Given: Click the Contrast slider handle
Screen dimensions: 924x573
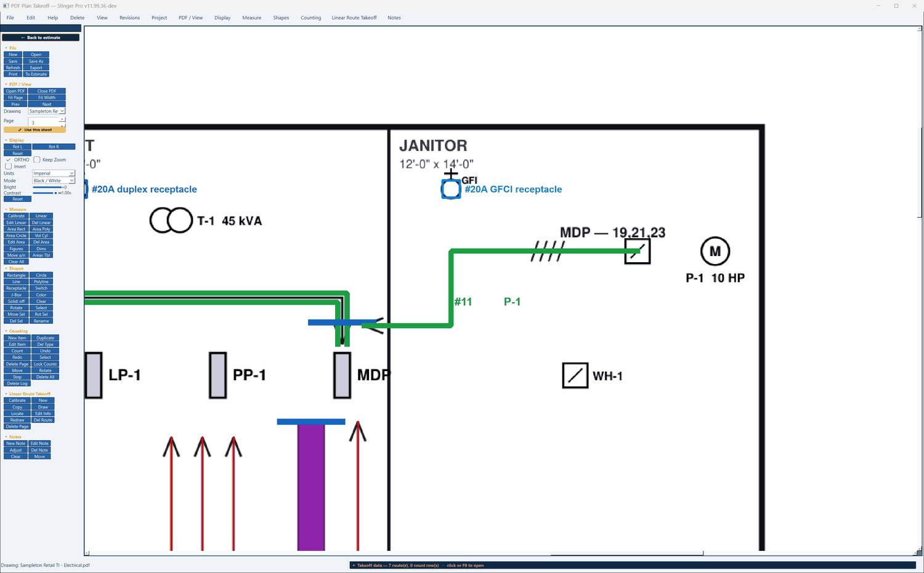Looking at the screenshot, I should tap(55, 193).
